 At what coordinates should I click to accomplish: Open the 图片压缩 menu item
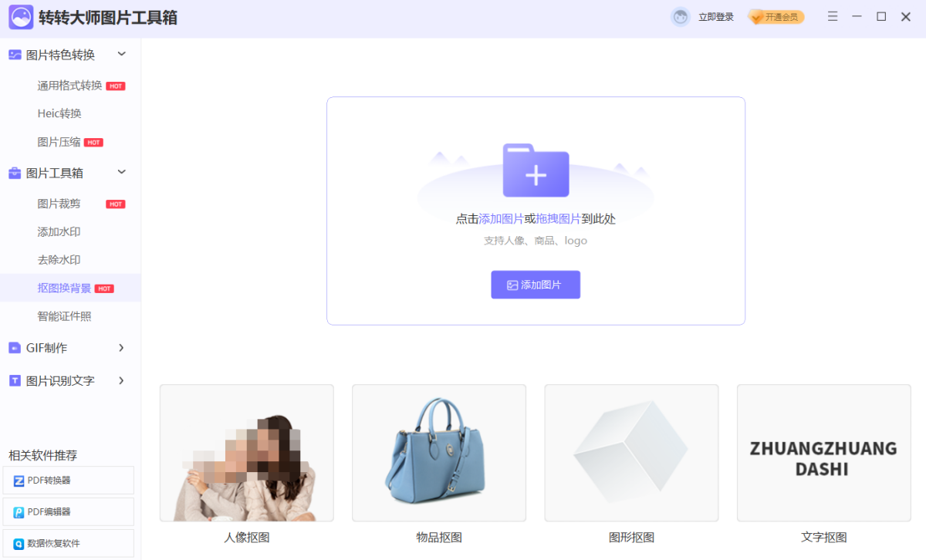coord(59,142)
